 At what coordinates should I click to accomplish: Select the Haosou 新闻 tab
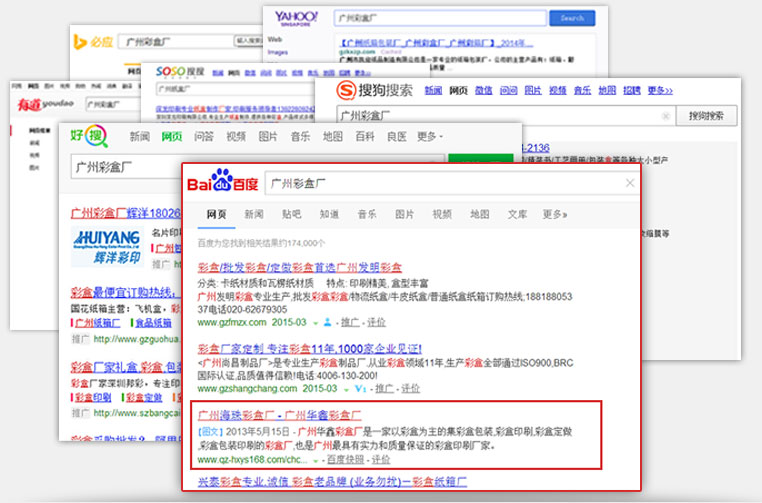139,137
